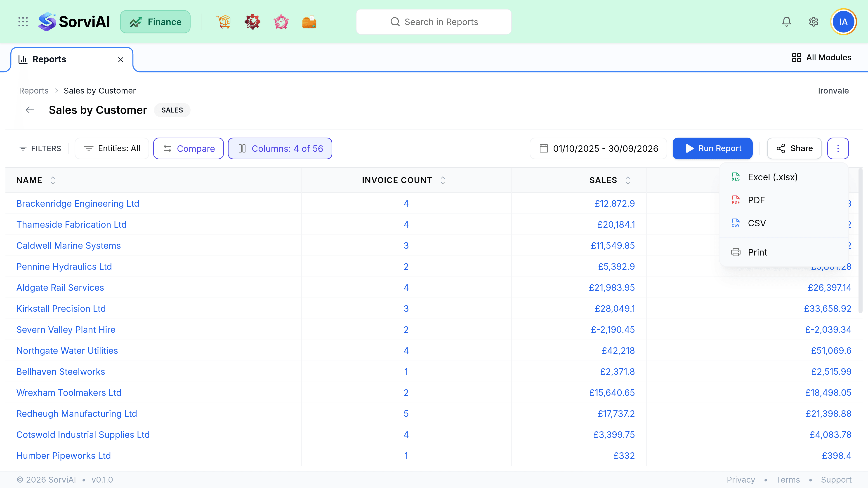
Task: Click the SorviAI logo
Action: coord(74,22)
